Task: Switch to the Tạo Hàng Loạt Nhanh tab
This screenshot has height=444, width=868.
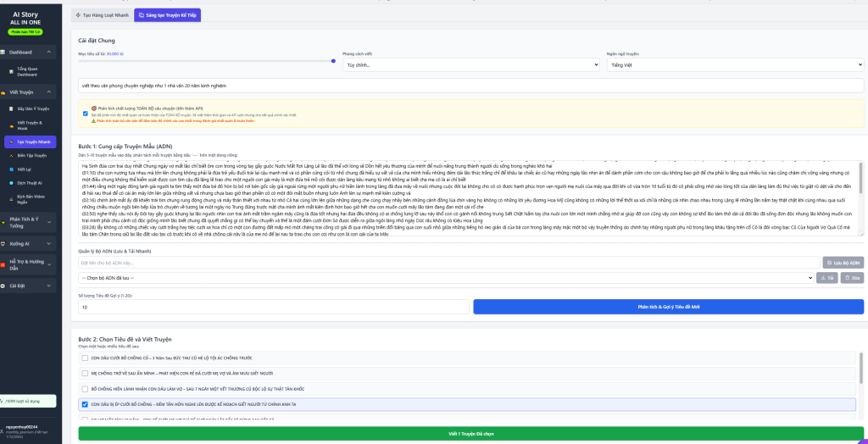Action: pos(104,14)
